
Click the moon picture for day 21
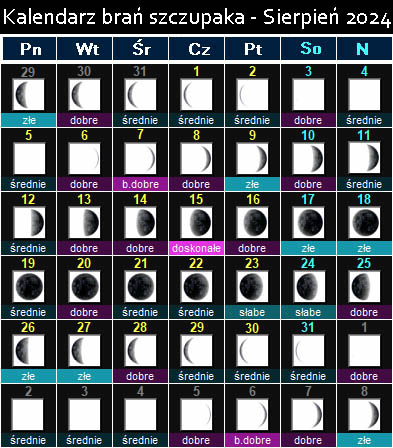click(140, 287)
